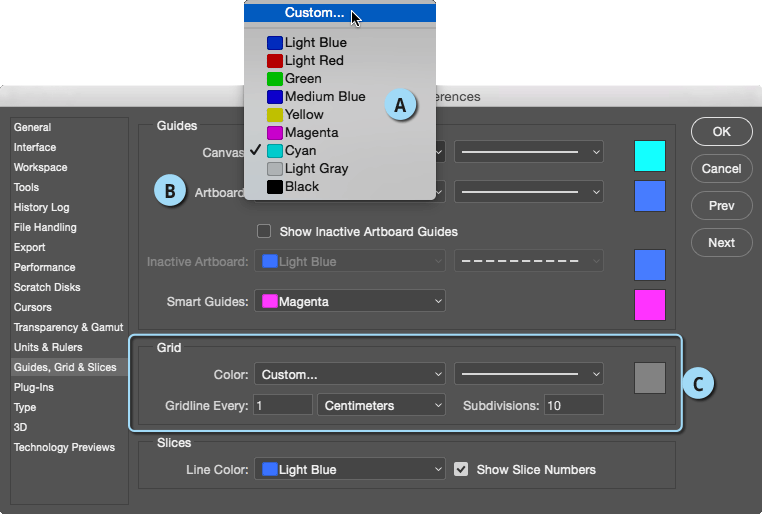Go to next panel with Next
Image resolution: width=762 pixels, height=514 pixels.
(722, 242)
